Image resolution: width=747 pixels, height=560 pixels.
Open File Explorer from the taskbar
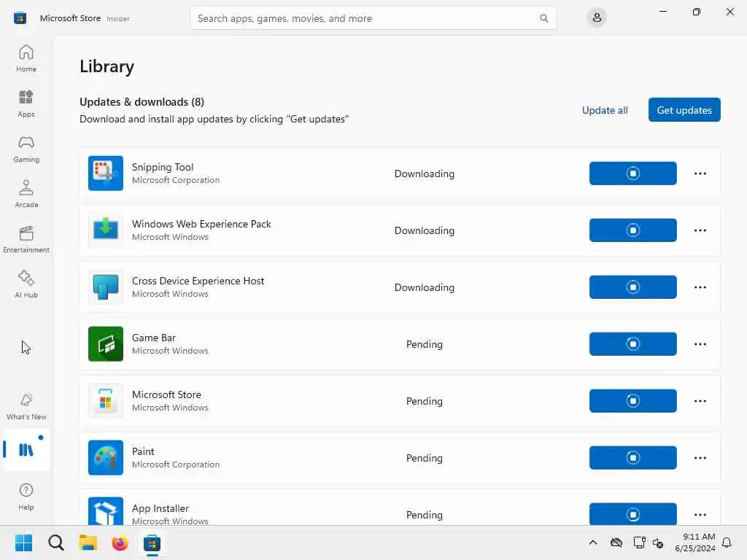(x=88, y=542)
